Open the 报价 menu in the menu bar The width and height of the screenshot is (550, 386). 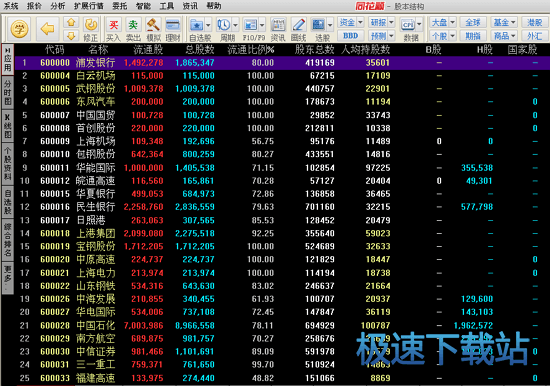tap(34, 6)
